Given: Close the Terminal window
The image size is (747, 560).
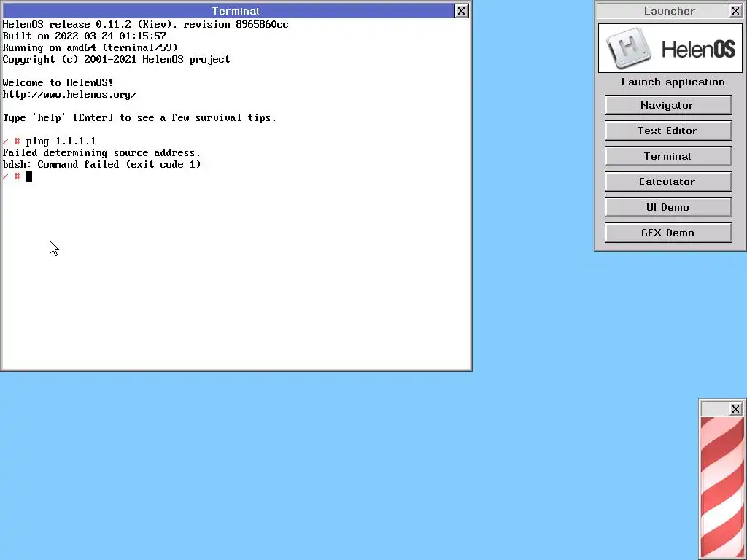Looking at the screenshot, I should (x=461, y=11).
